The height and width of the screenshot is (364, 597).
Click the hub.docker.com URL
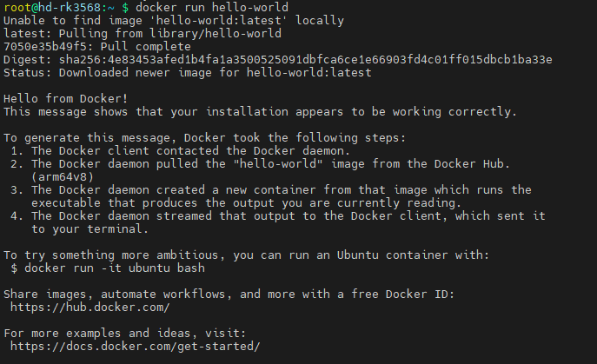tap(90, 307)
